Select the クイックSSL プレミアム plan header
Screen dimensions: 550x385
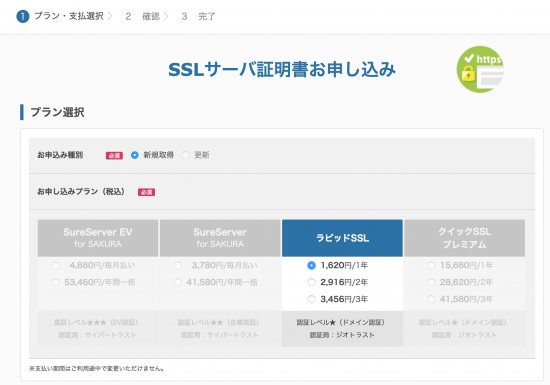[x=464, y=238]
